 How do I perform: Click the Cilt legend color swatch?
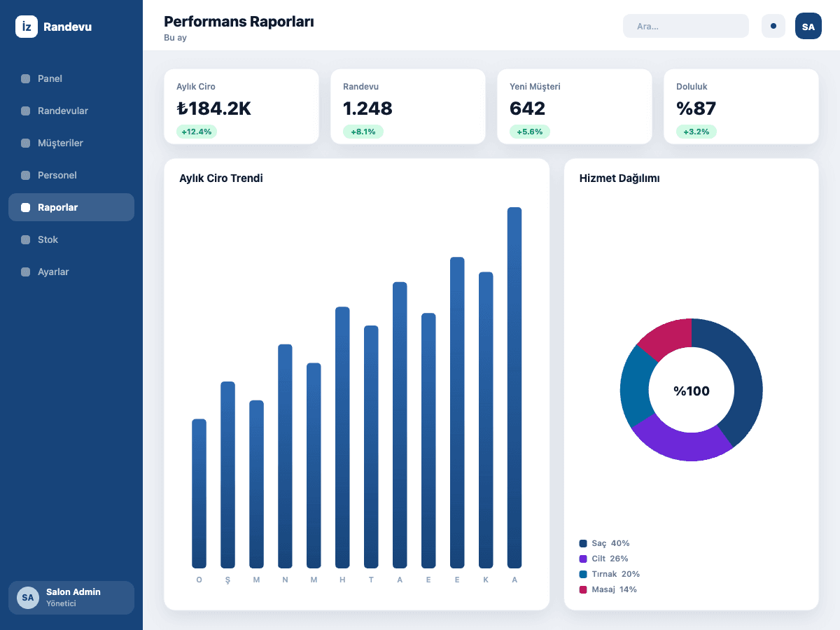(583, 559)
